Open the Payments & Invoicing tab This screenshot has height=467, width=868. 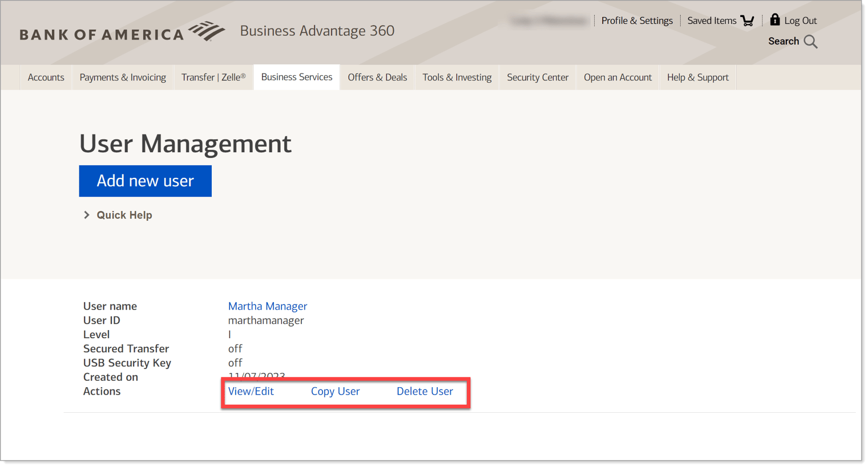tap(122, 77)
